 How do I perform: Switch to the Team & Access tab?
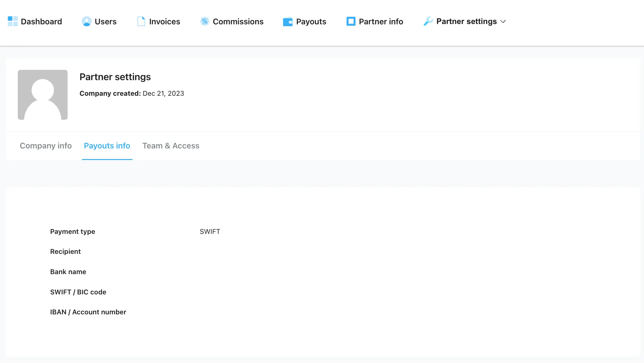coord(171,146)
